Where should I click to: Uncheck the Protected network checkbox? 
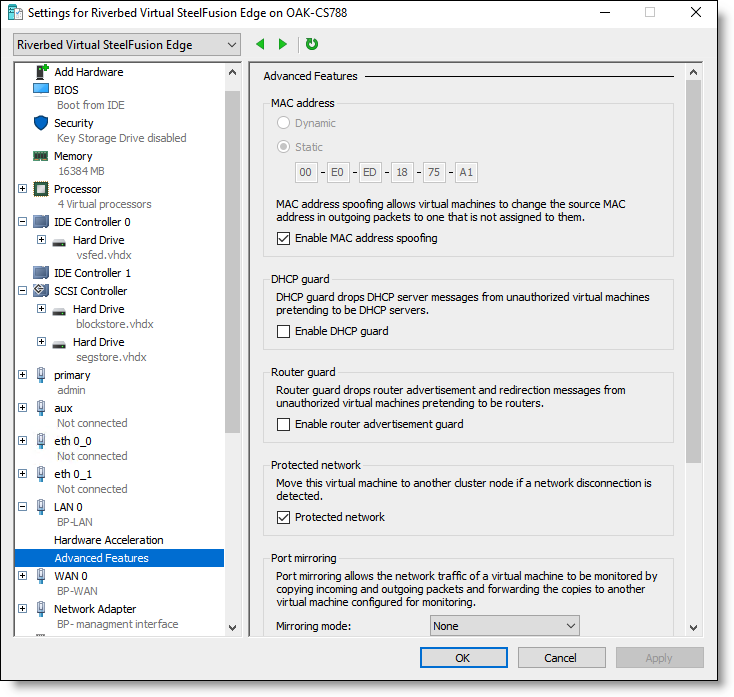283,517
